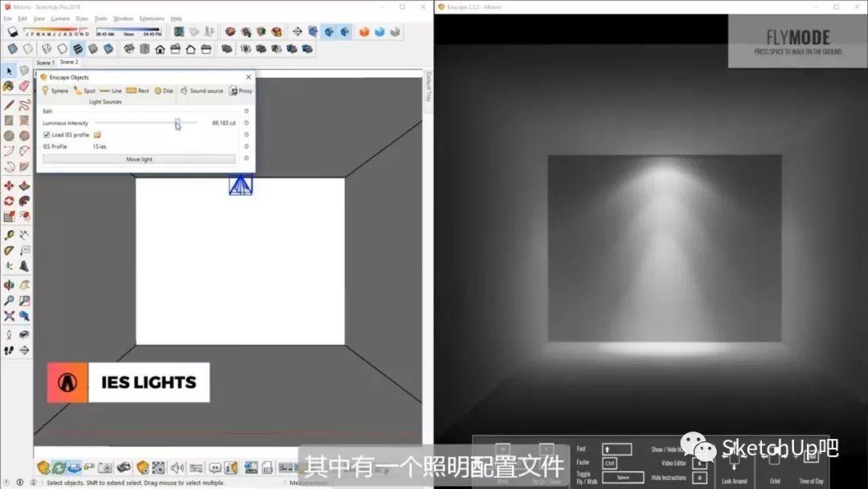Expand the Default Tray panel

pos(428,86)
